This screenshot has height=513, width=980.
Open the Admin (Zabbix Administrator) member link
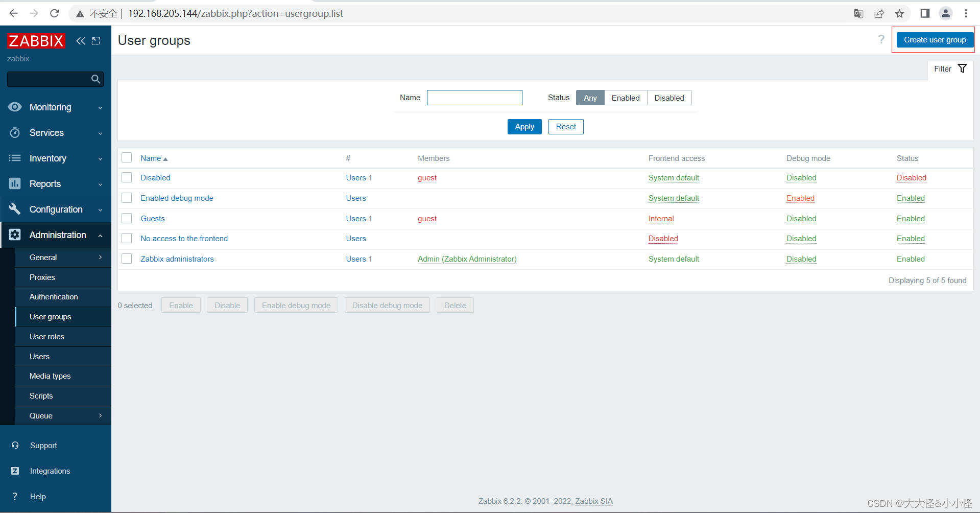pos(467,259)
